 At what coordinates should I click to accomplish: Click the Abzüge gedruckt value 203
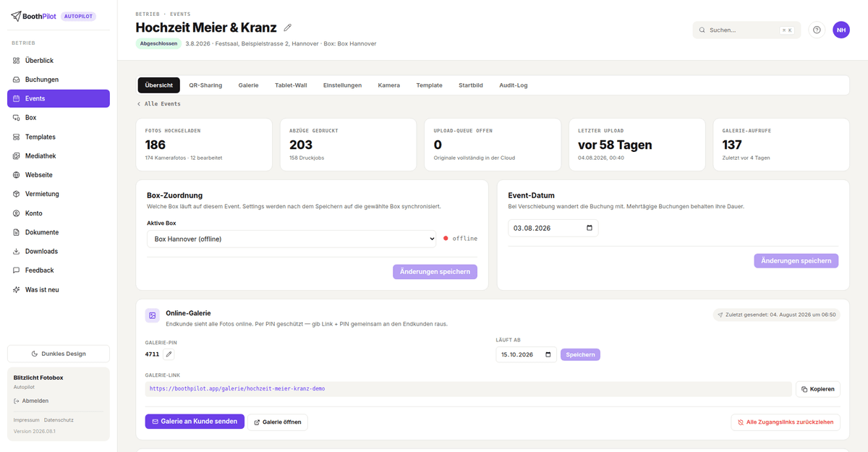pyautogui.click(x=301, y=145)
